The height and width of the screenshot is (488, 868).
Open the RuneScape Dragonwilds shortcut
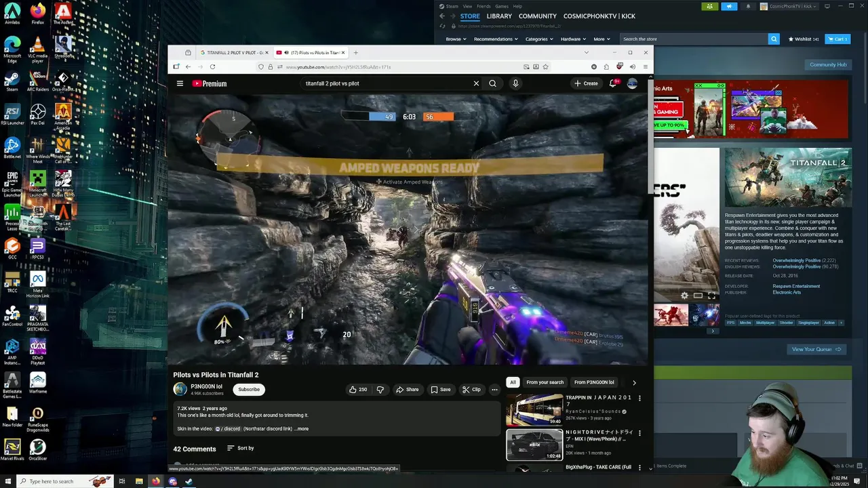point(38,418)
